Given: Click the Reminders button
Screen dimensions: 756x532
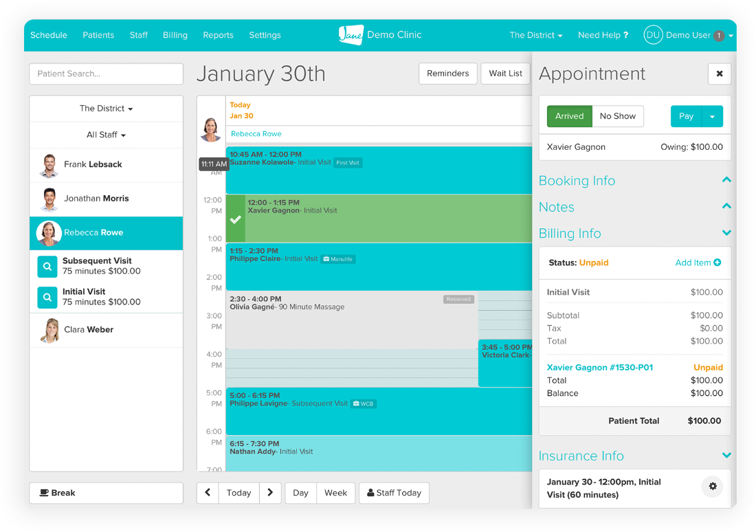Looking at the screenshot, I should [447, 74].
